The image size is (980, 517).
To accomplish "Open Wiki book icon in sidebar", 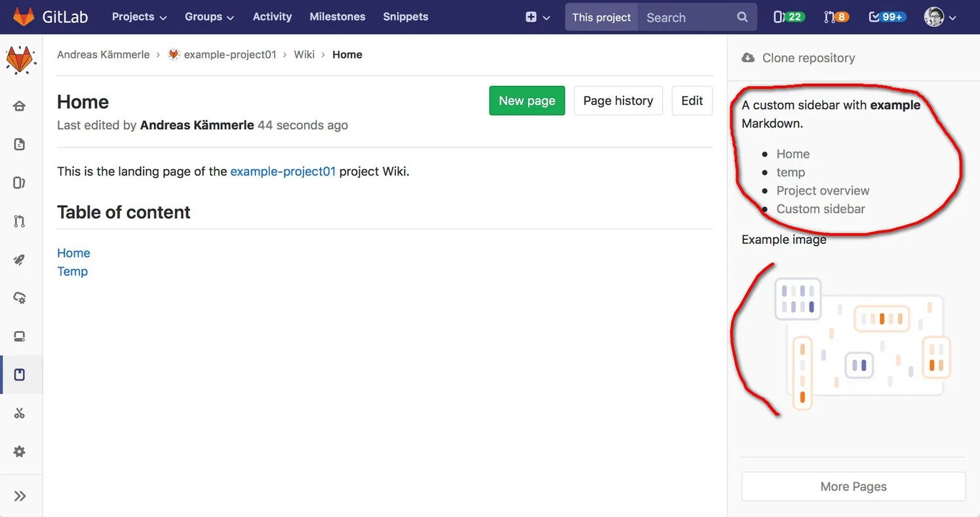I will pos(20,375).
